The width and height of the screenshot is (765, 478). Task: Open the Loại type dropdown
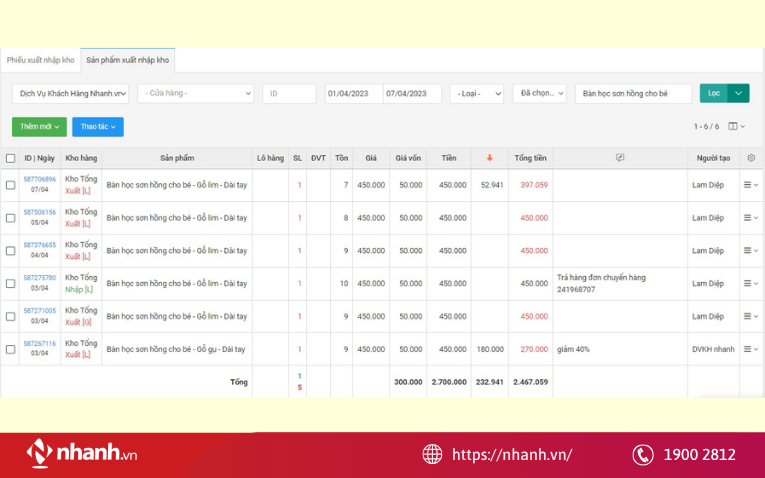tap(477, 93)
